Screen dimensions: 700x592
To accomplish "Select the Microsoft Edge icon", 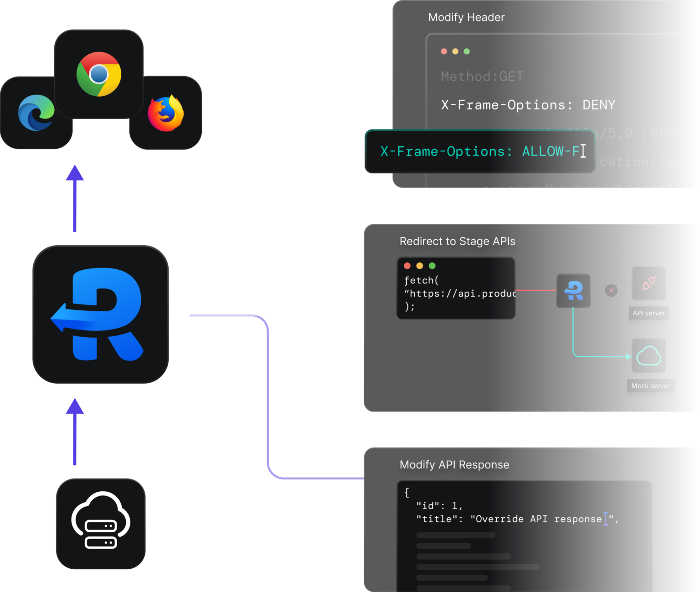I will [36, 113].
